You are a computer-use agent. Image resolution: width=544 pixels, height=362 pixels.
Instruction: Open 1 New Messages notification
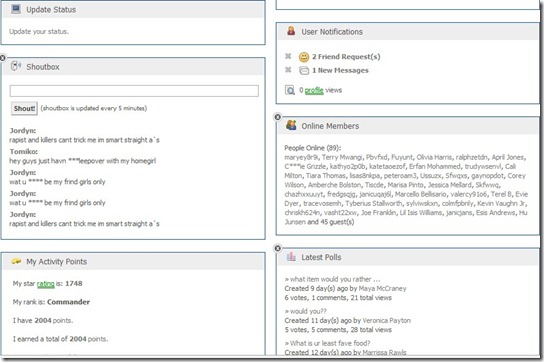point(340,70)
